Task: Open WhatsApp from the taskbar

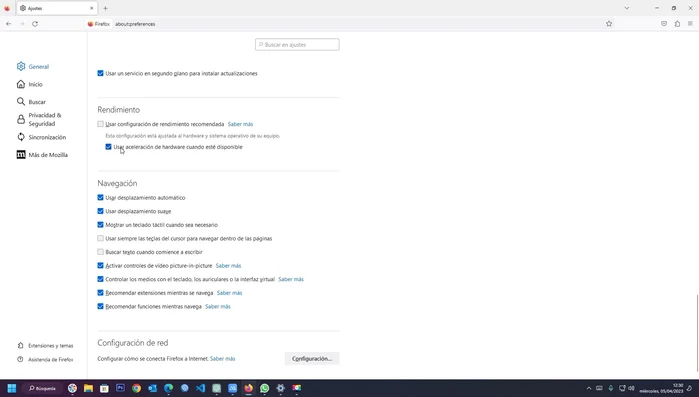Action: 264,388
